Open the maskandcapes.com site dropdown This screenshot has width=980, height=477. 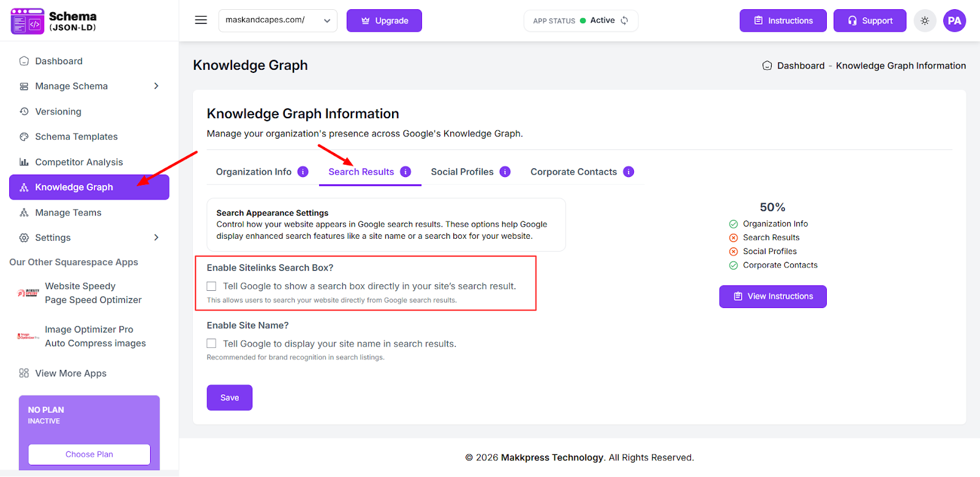coord(277,21)
